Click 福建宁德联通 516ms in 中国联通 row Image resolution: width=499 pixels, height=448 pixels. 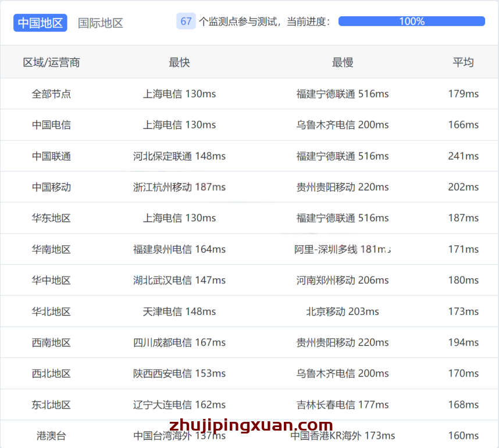point(343,156)
